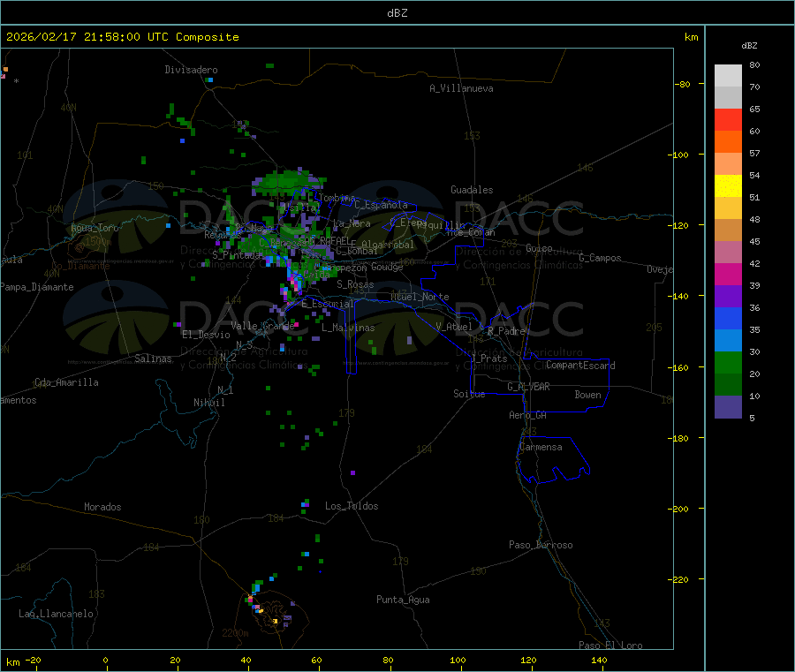Click the Salinas map label

pyautogui.click(x=153, y=359)
